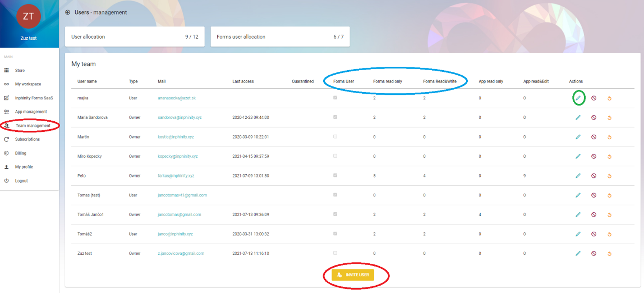
Task: Toggle Forms User checkbox for Miro Kopecky
Action: [x=335, y=156]
